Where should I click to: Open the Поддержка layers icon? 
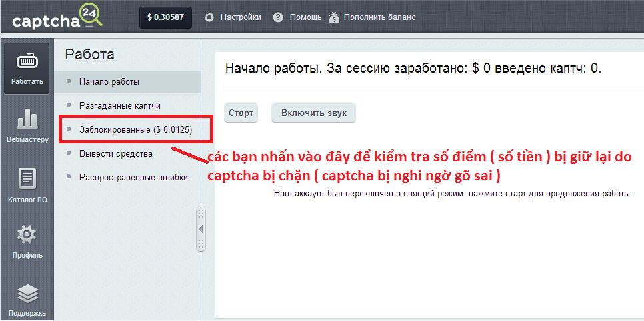tap(27, 294)
